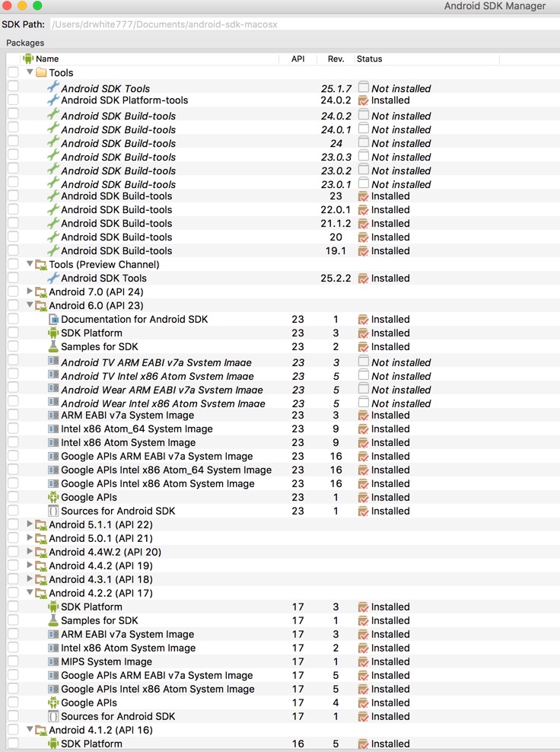Select the Android 4.3.1 (API 18) row
Viewport: 560px width, 752px height.
(x=283, y=579)
